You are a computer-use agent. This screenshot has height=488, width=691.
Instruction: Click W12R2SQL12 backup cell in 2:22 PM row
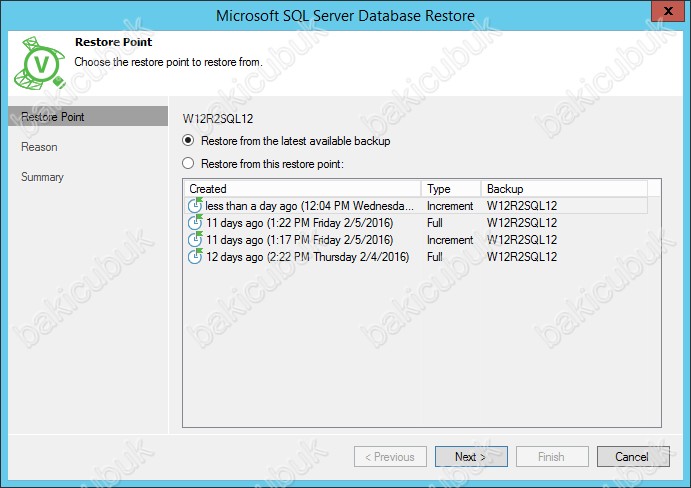[x=522, y=257]
